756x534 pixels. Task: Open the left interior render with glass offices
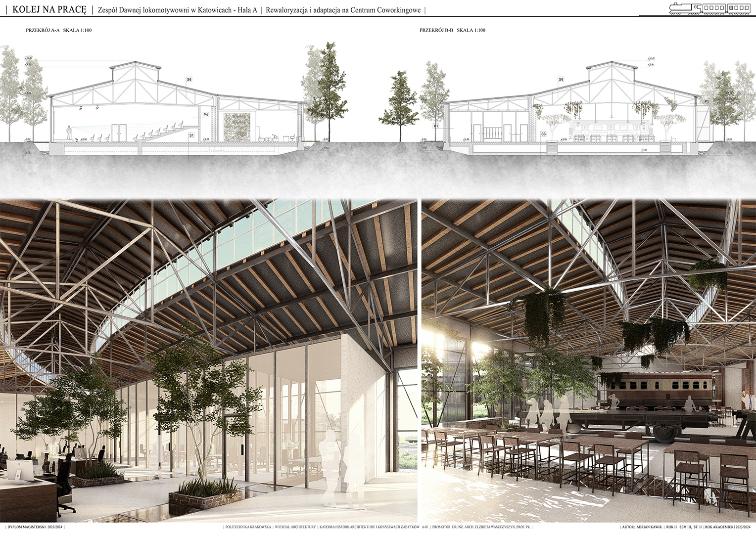coord(208,361)
